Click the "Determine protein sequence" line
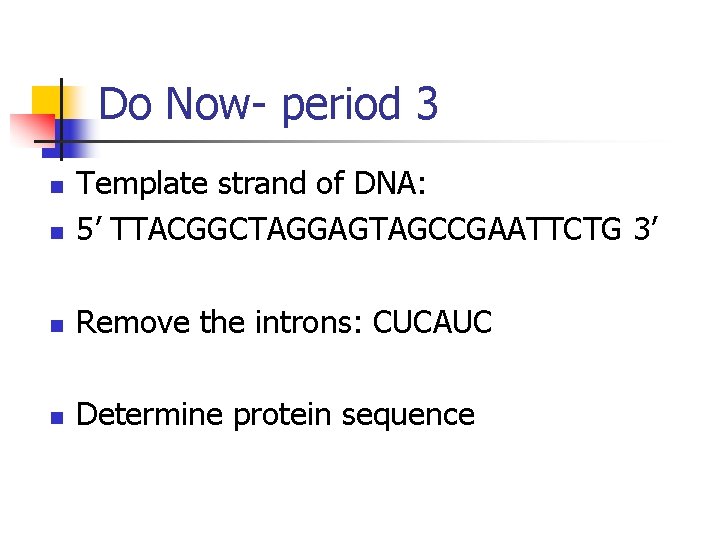This screenshot has height=540, width=720. 275,414
